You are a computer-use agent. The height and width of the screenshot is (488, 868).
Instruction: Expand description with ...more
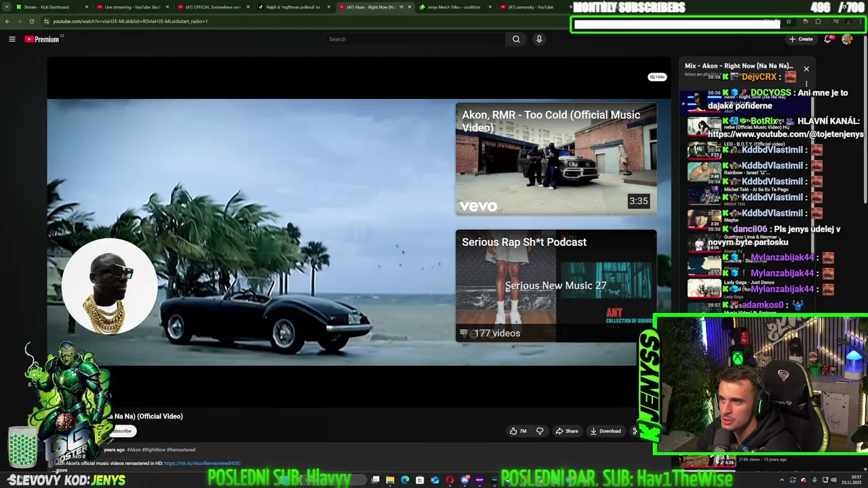61,470
